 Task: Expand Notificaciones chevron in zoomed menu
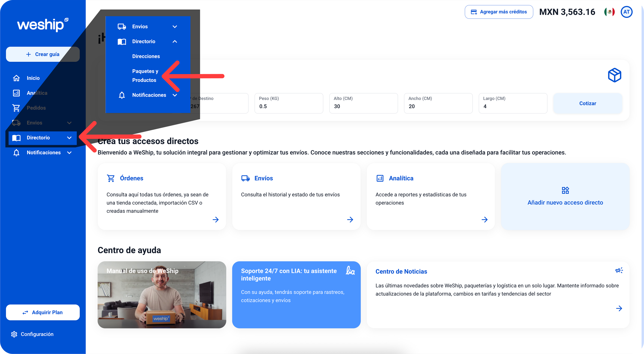(175, 95)
